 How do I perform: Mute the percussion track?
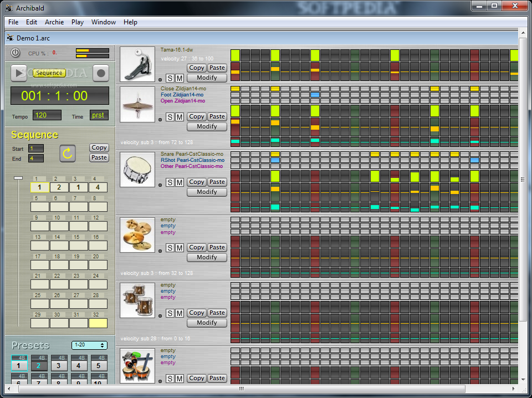tap(180, 379)
